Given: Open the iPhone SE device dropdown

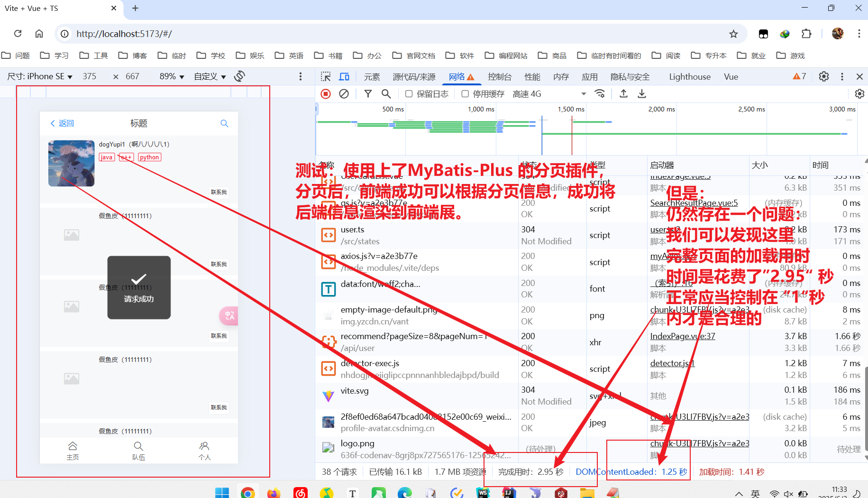Looking at the screenshot, I should pos(40,76).
